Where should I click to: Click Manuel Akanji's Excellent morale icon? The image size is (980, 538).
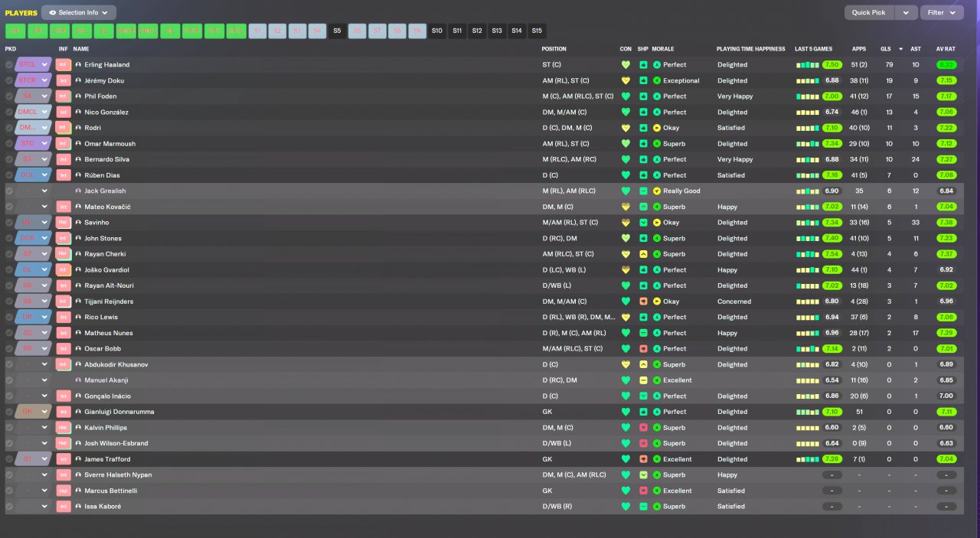click(x=657, y=380)
